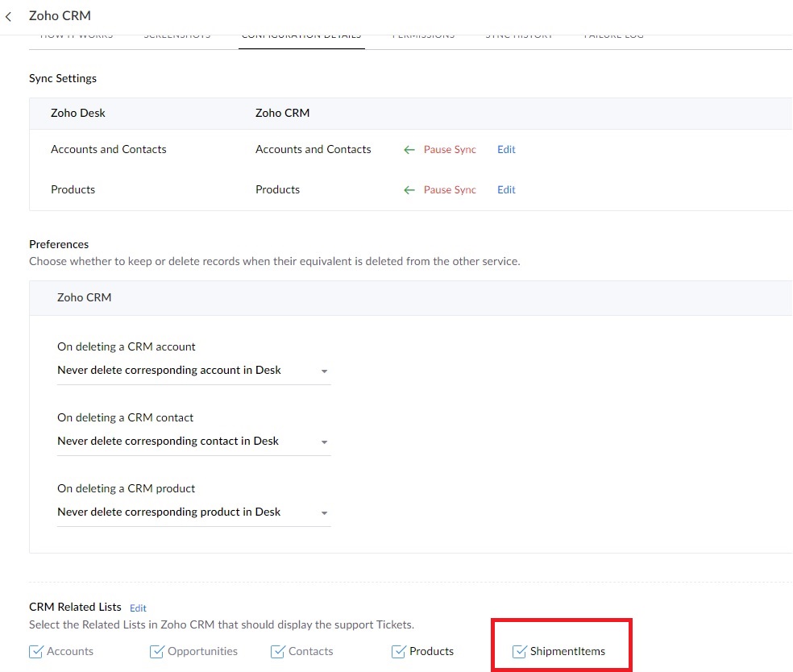Go back using the arrow beside Zoho CRM
The image size is (793, 672).
click(9, 17)
